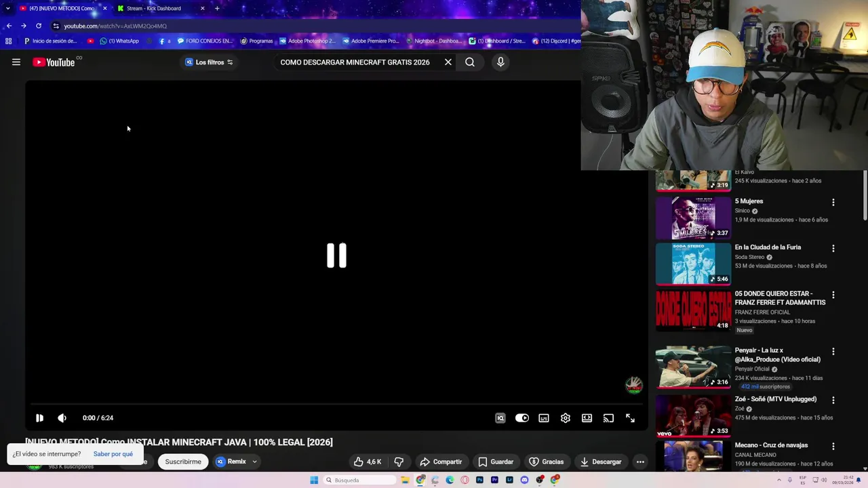
Task: Run search with the magnifying glass button
Action: (x=470, y=62)
